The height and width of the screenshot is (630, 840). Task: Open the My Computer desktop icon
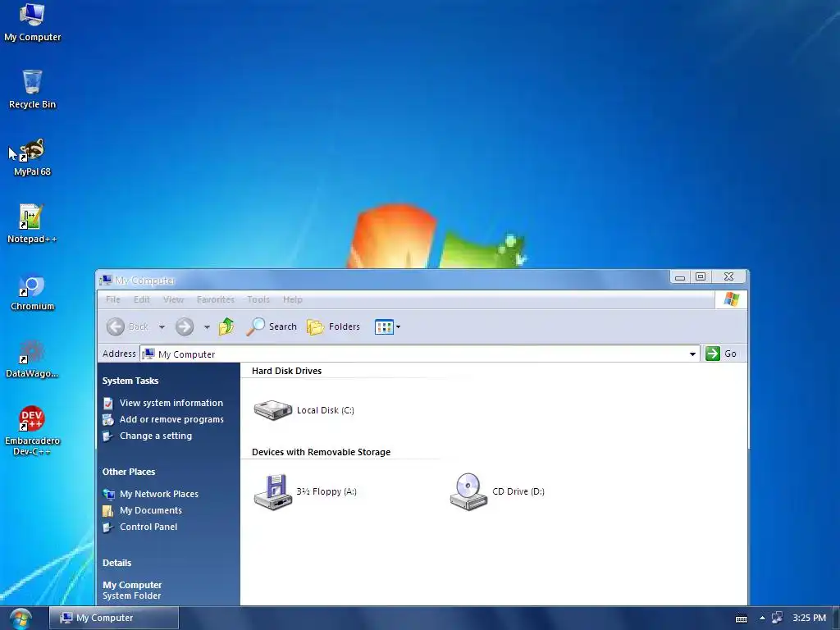coord(32,22)
